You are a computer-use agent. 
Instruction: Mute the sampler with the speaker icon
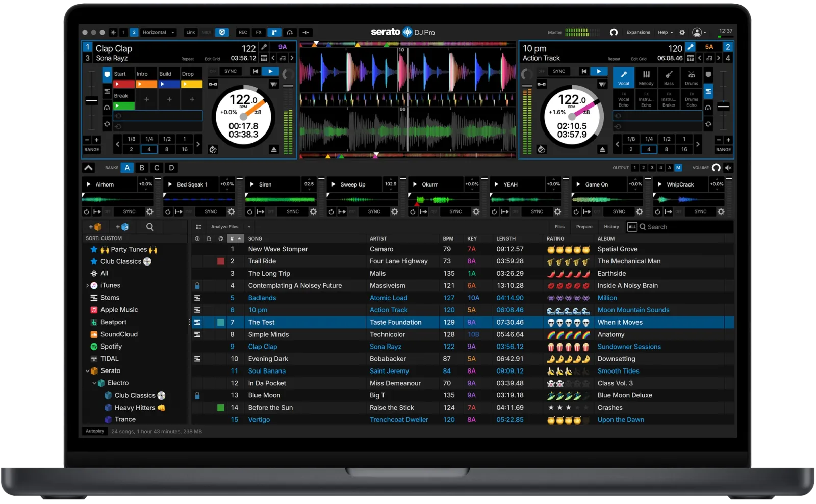click(729, 168)
